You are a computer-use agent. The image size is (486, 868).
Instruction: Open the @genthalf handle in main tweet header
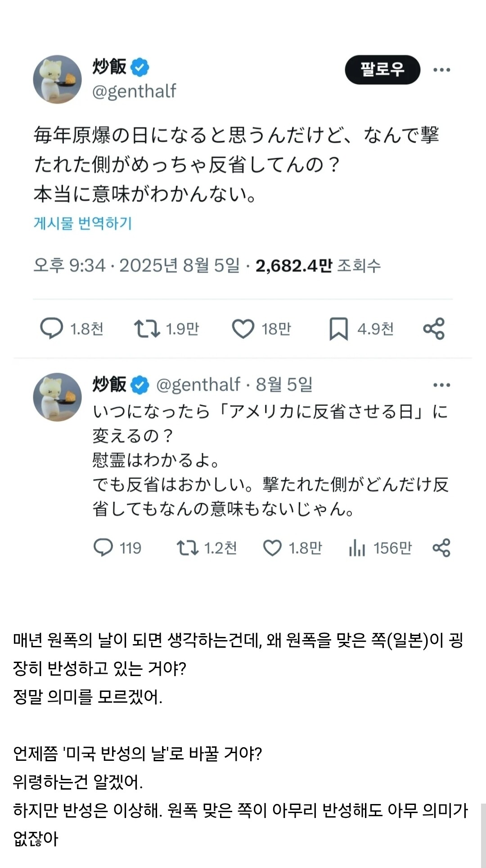[x=134, y=91]
